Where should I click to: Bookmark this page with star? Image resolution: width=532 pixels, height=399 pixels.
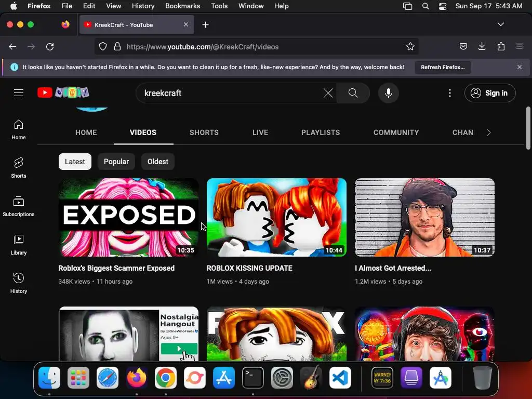(410, 46)
